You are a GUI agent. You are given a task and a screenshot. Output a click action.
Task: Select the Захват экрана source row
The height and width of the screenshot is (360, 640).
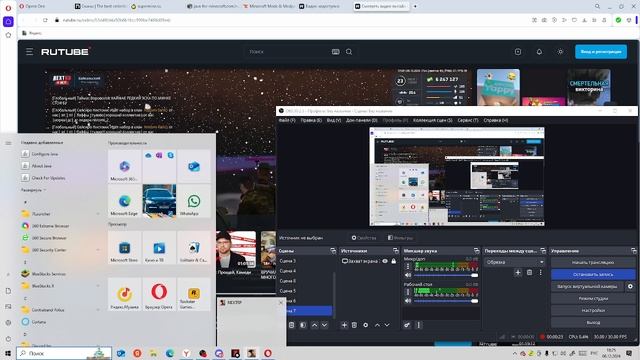(369, 261)
